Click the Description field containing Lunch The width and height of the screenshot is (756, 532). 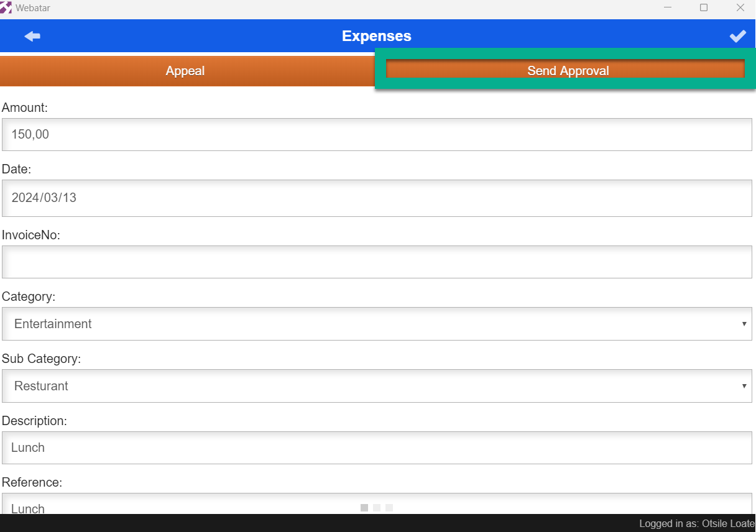(377, 447)
